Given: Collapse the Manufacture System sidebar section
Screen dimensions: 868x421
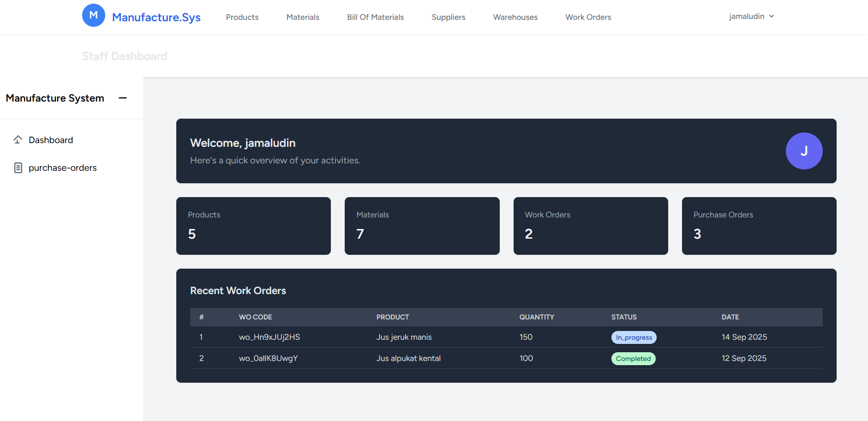Looking at the screenshot, I should [x=123, y=98].
